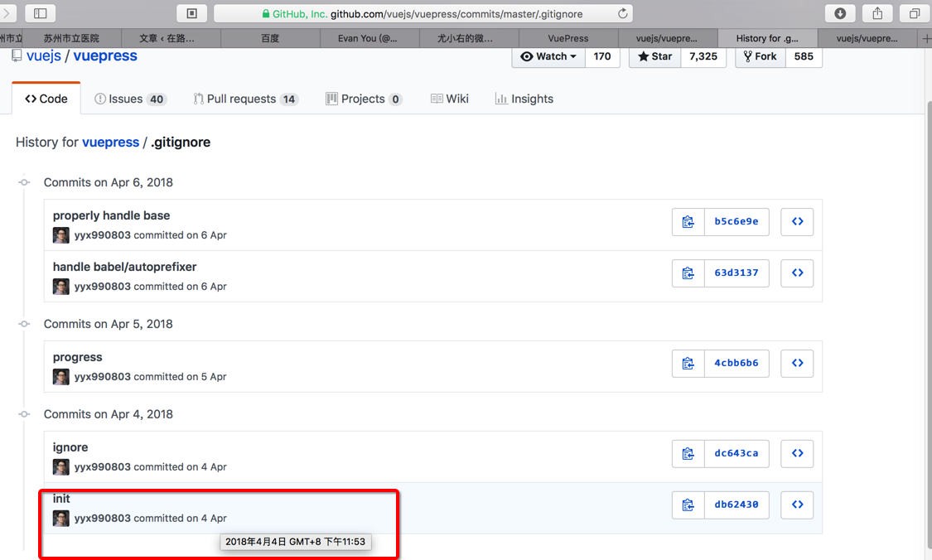Click avatar on 'properly handle base' commit
The height and width of the screenshot is (560, 932).
(x=60, y=234)
